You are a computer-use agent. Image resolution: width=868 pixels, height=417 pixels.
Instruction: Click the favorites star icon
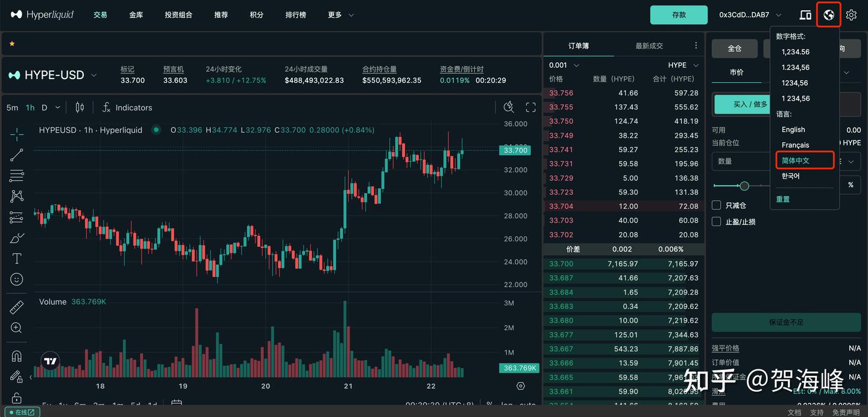(x=11, y=43)
